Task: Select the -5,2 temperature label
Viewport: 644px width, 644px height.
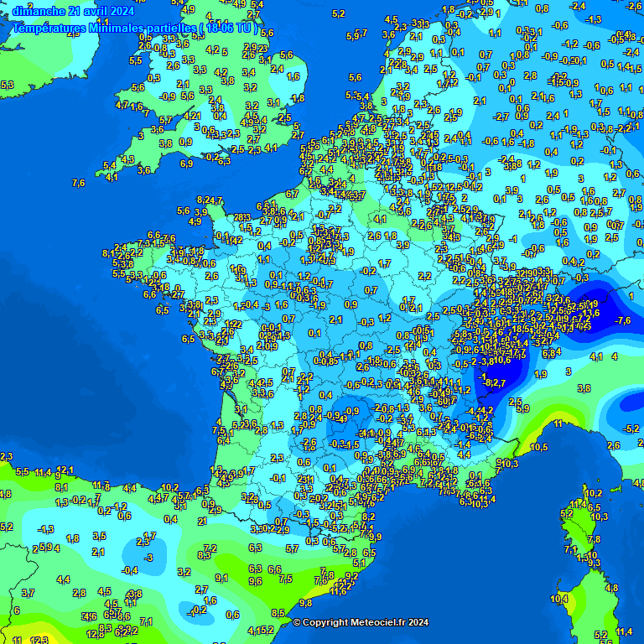Action: pos(631,428)
